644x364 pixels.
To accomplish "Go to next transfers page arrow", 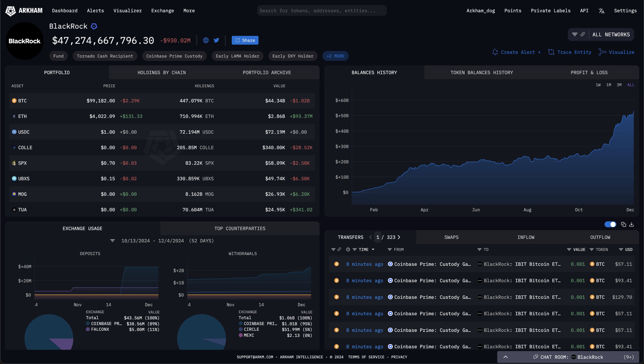I will point(399,237).
